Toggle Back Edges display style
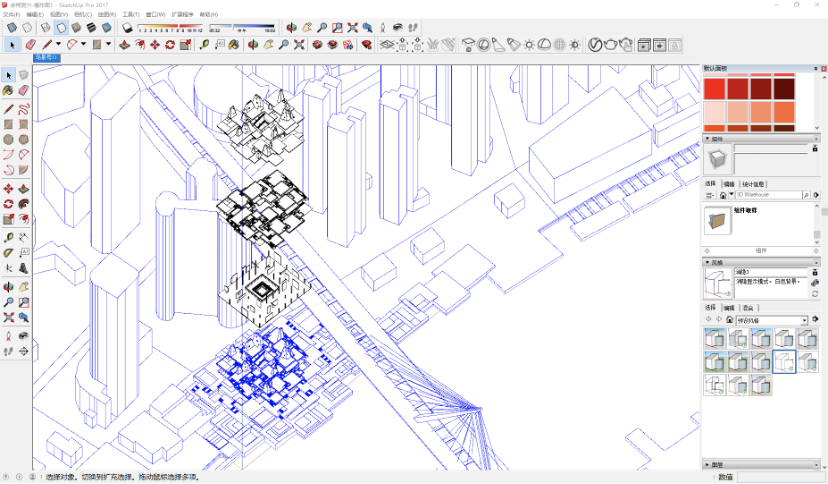This screenshot has height=484, width=828. tap(27, 27)
